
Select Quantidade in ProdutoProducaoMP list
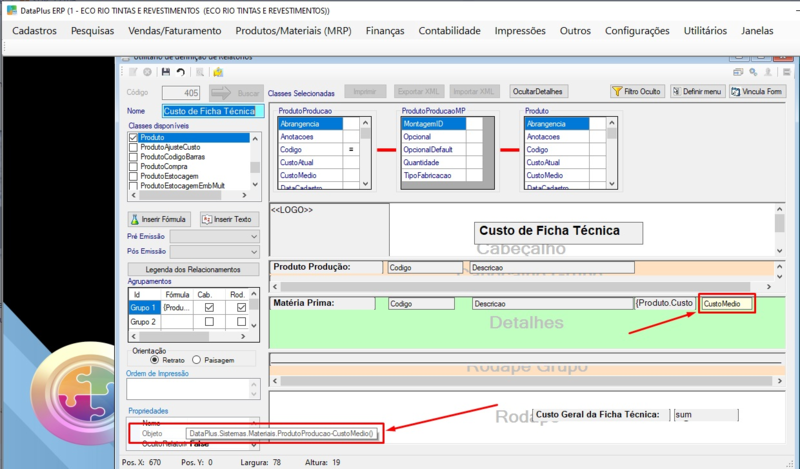pos(433,162)
